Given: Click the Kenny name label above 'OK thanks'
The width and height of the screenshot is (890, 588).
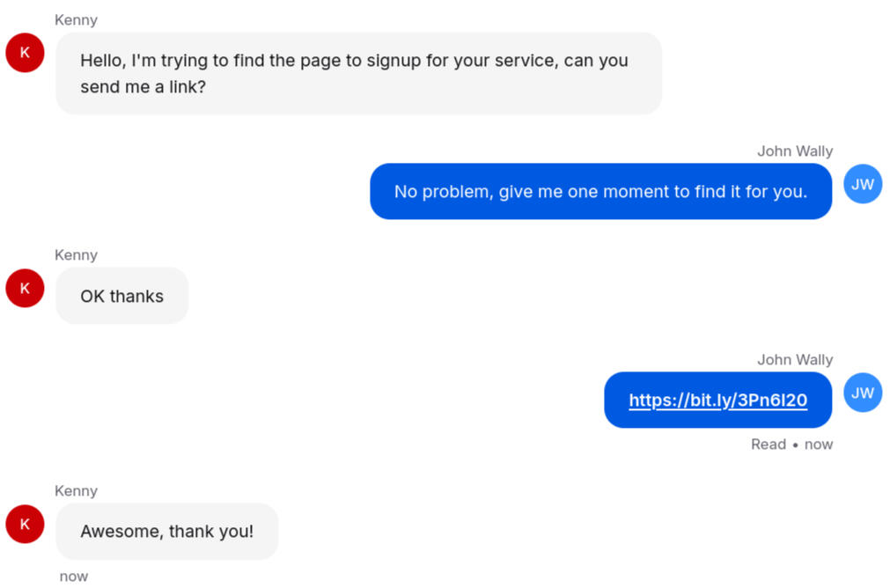Looking at the screenshot, I should tap(76, 254).
